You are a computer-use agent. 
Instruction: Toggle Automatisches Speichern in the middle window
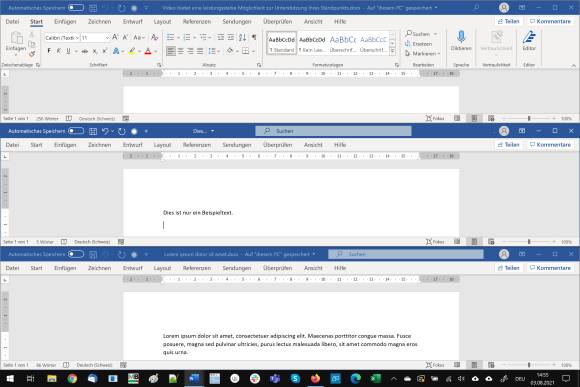[76, 131]
